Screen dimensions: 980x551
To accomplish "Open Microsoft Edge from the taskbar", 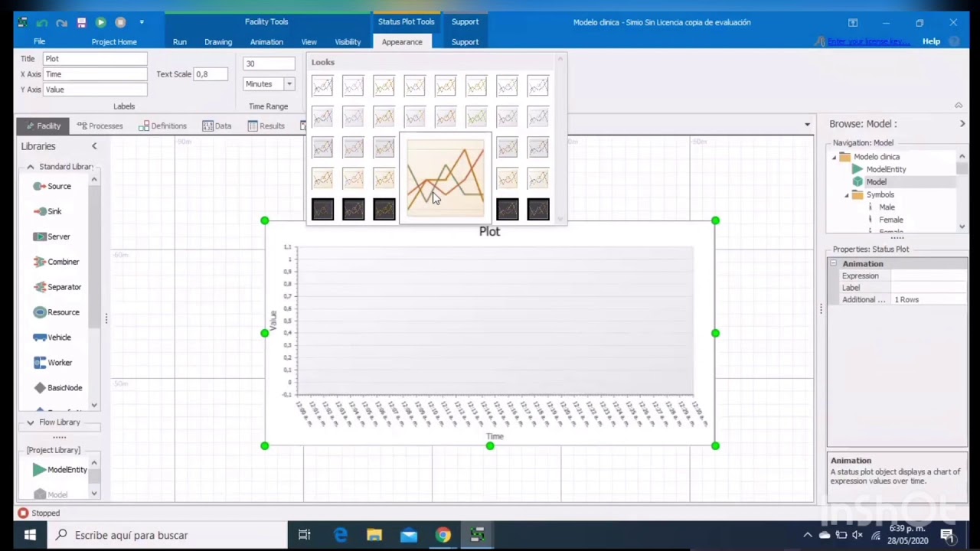I will click(340, 535).
